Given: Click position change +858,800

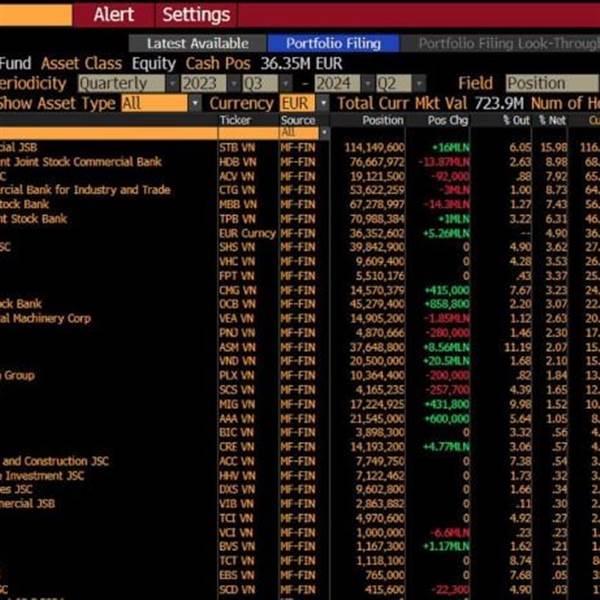Looking at the screenshot, I should point(447,304).
